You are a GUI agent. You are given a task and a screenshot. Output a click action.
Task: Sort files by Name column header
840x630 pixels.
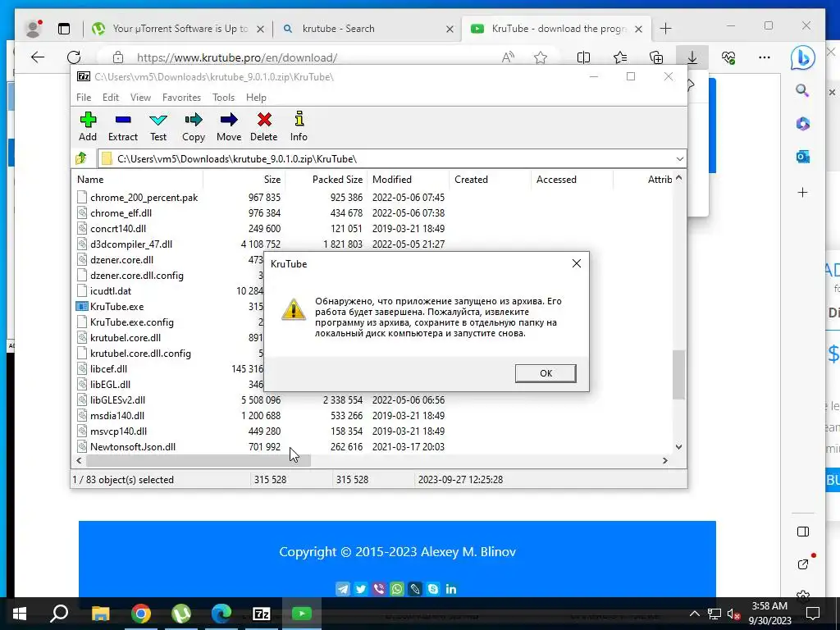[137, 180]
